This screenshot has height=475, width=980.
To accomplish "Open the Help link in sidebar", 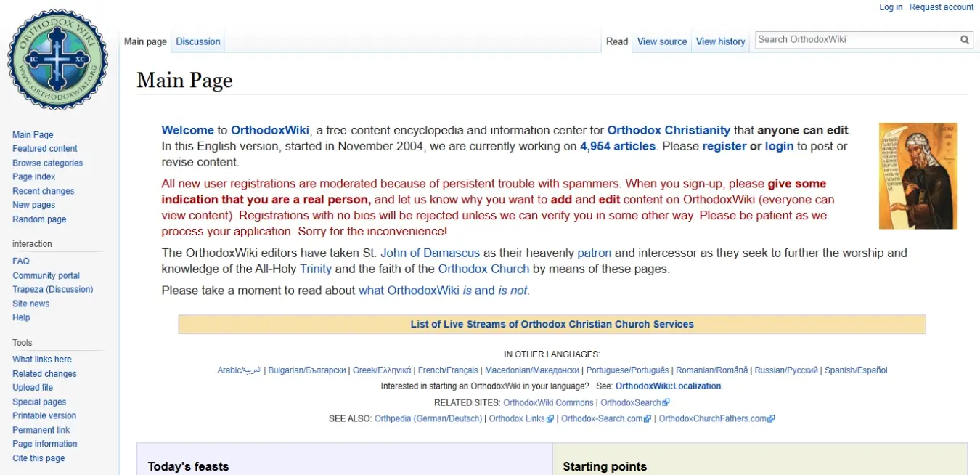I will (x=21, y=317).
